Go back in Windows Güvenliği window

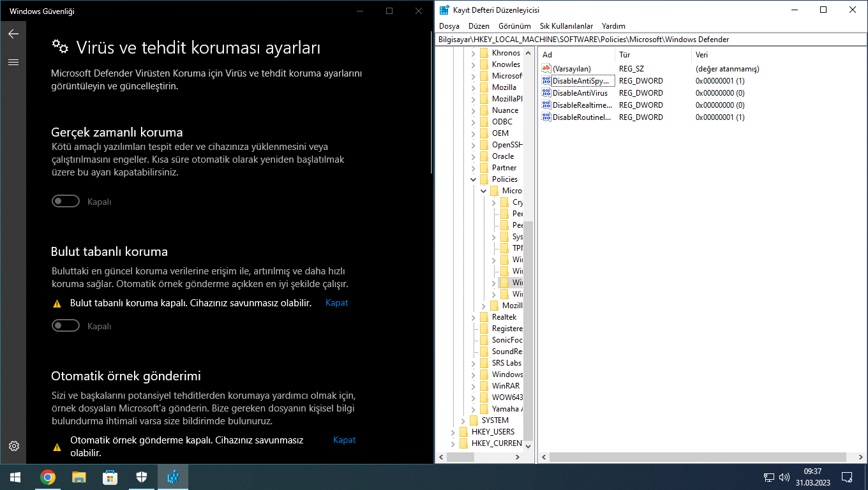(x=13, y=34)
